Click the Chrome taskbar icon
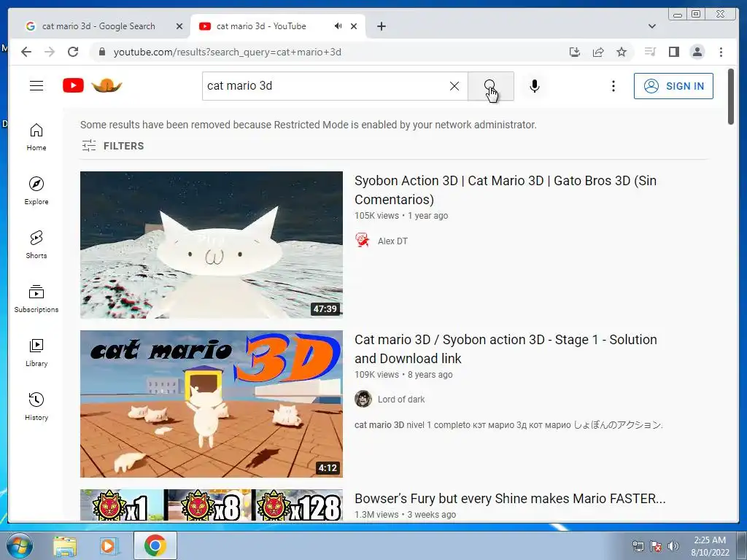This screenshot has width=747, height=560. [x=155, y=545]
